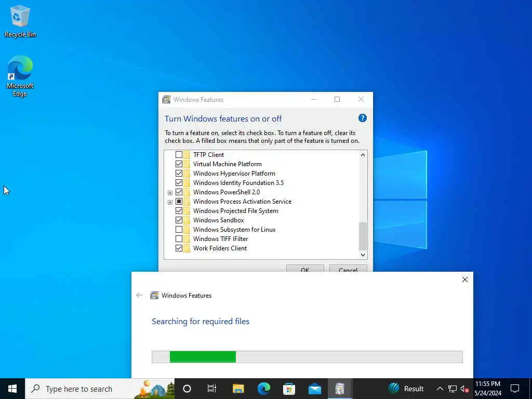This screenshot has height=399, width=532.
Task: Disable the Windows Sandbox checkbox
Action: click(179, 220)
